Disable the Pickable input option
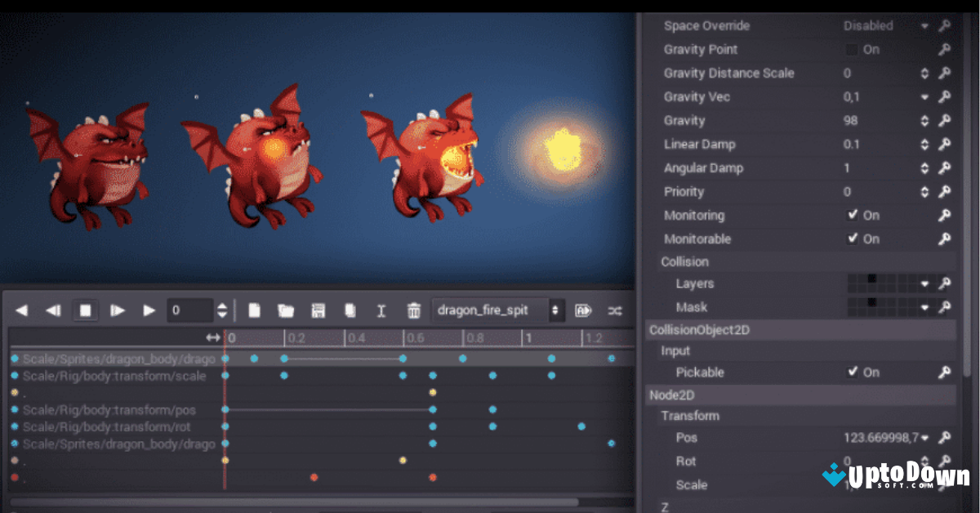Image resolution: width=980 pixels, height=513 pixels. click(852, 372)
